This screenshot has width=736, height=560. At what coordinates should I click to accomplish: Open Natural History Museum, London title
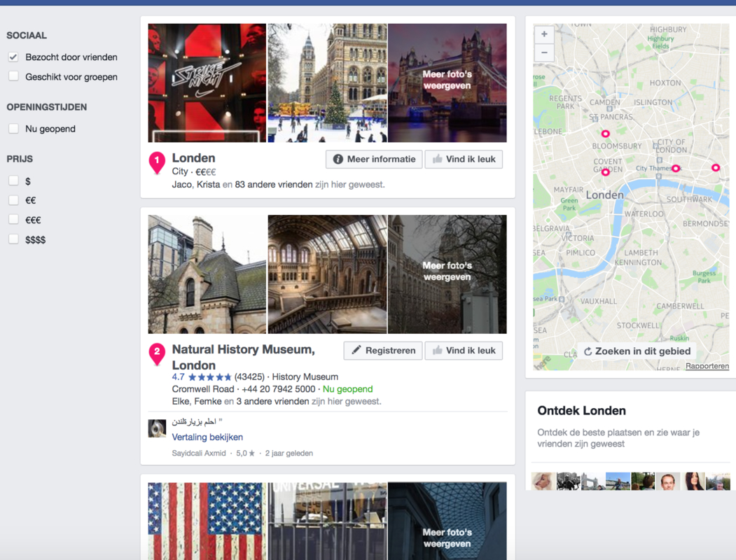[243, 358]
